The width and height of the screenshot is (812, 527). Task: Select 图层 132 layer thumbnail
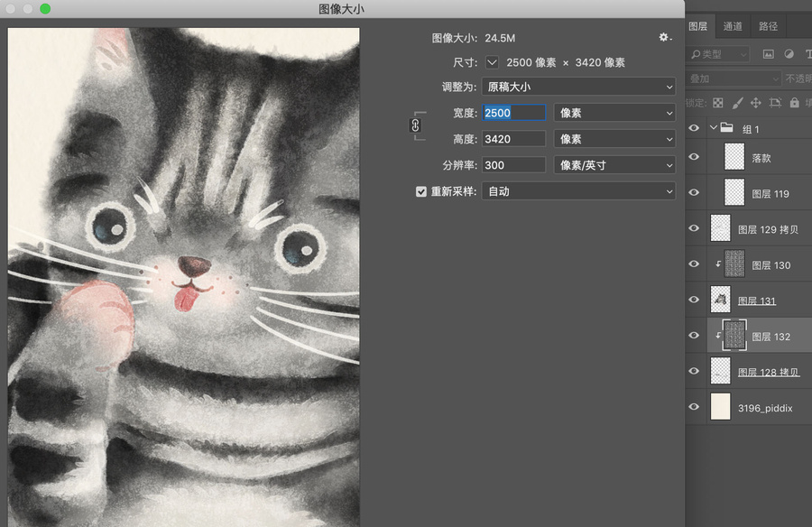[x=734, y=336]
